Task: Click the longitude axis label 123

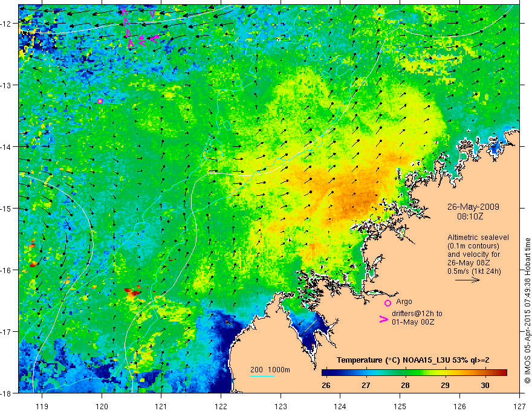Action: (x=281, y=406)
